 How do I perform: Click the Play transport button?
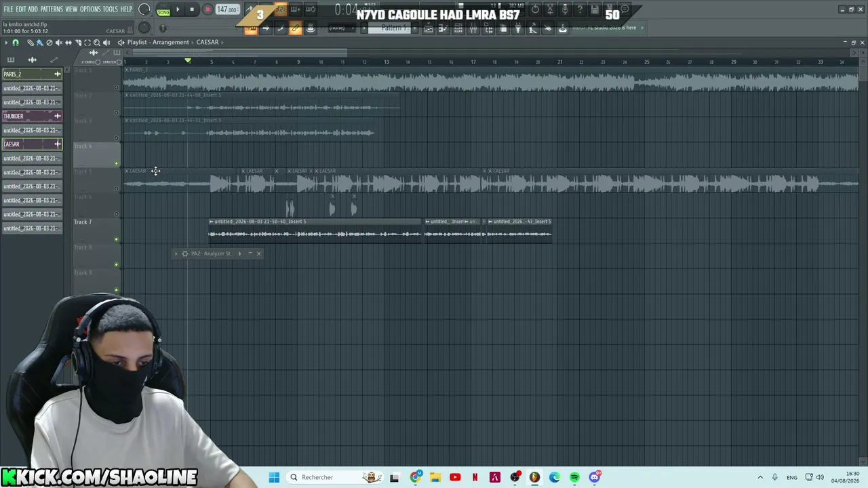[178, 9]
